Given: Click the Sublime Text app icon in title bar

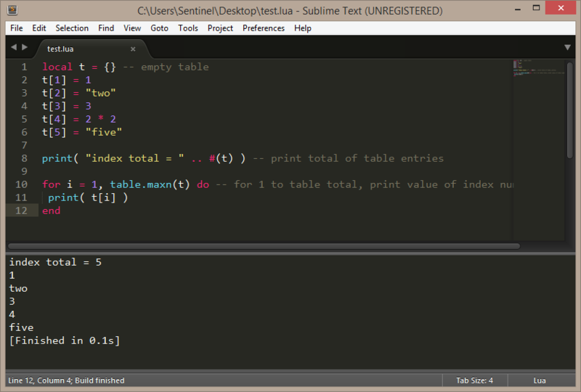Looking at the screenshot, I should [x=12, y=10].
